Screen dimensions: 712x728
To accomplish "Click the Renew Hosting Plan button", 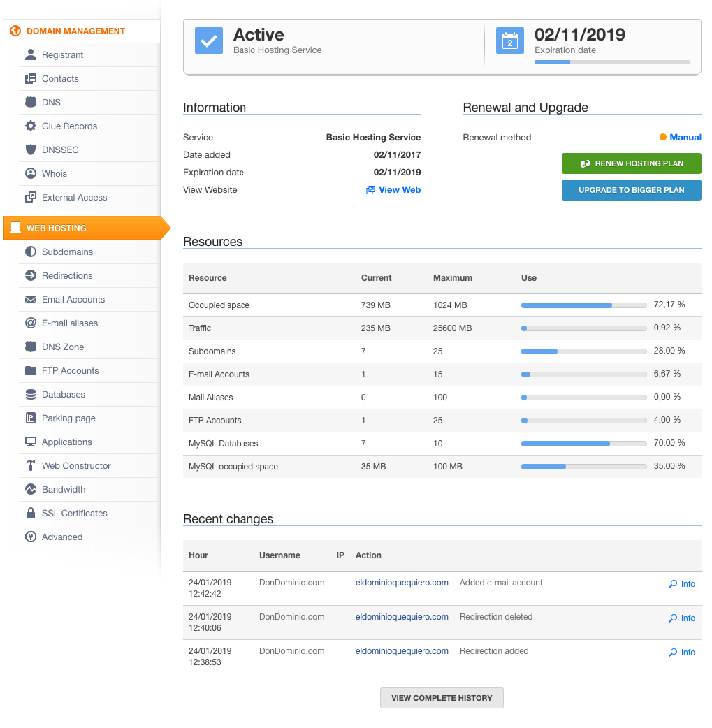I will [631, 163].
